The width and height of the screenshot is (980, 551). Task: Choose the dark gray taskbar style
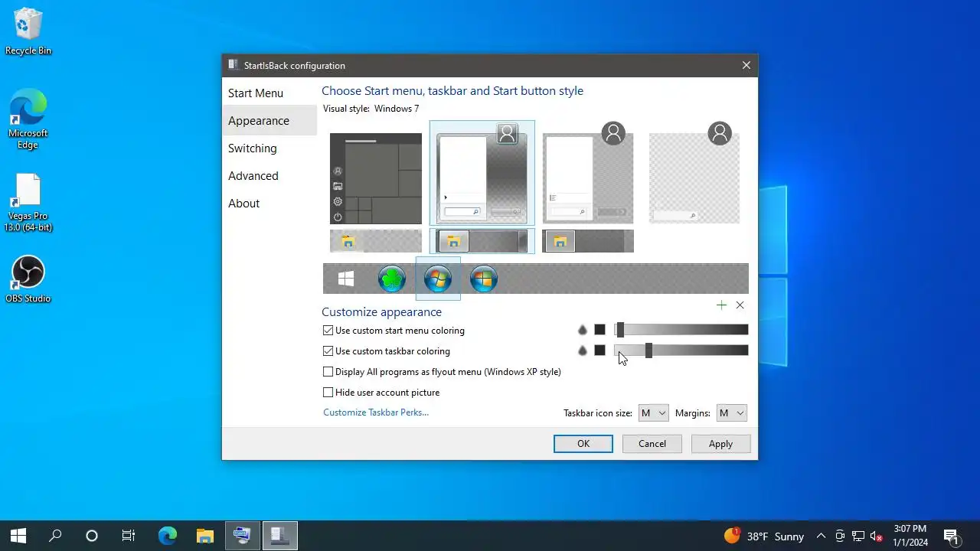pos(588,241)
